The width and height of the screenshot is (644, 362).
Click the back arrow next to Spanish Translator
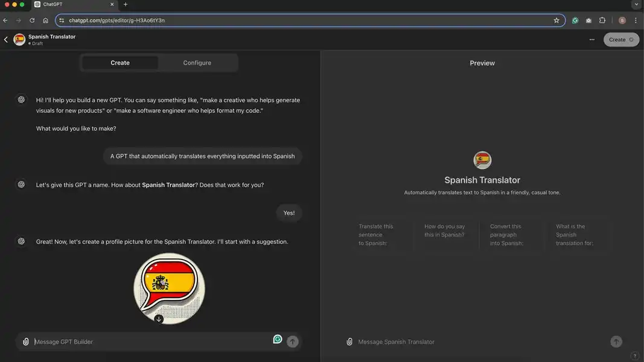click(5, 39)
